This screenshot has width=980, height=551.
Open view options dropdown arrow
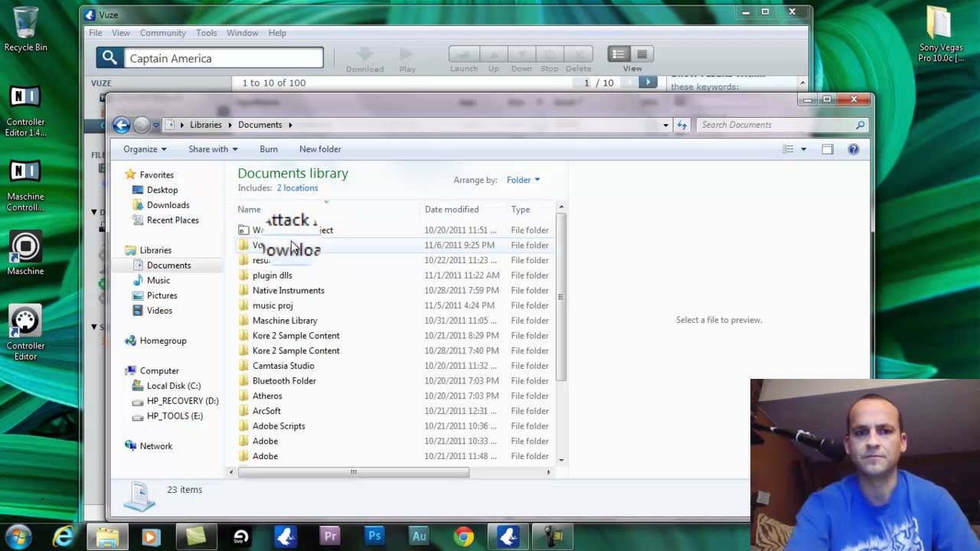coord(803,149)
